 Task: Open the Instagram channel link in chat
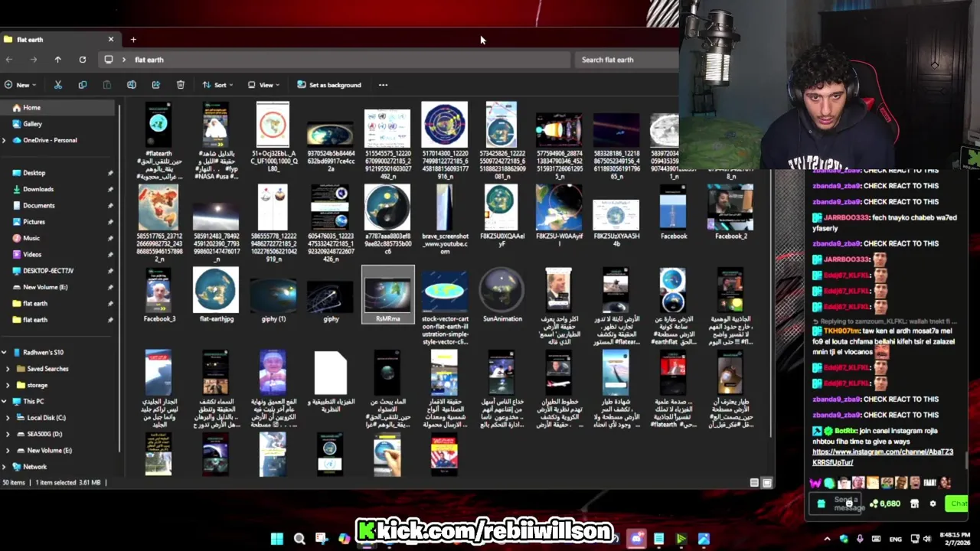point(883,457)
